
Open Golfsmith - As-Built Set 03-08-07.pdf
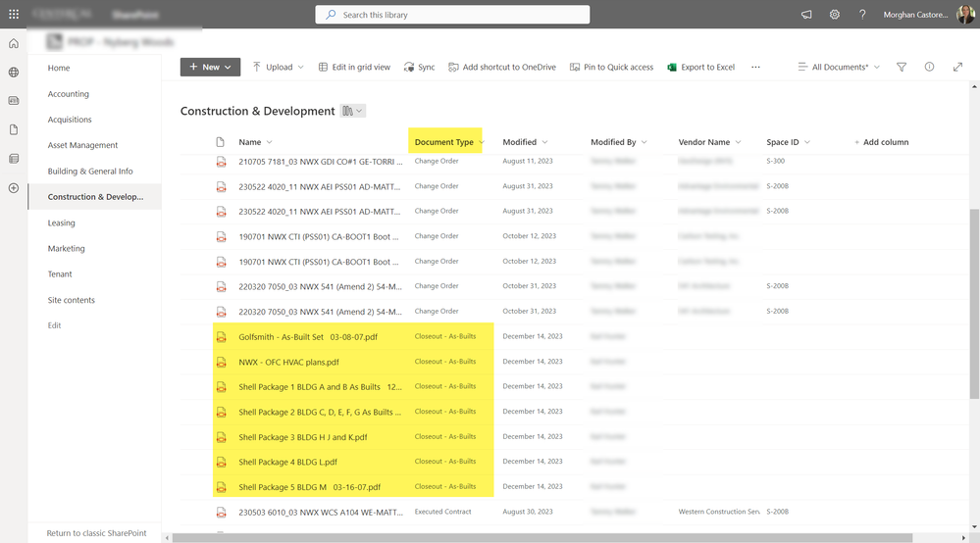(308, 337)
